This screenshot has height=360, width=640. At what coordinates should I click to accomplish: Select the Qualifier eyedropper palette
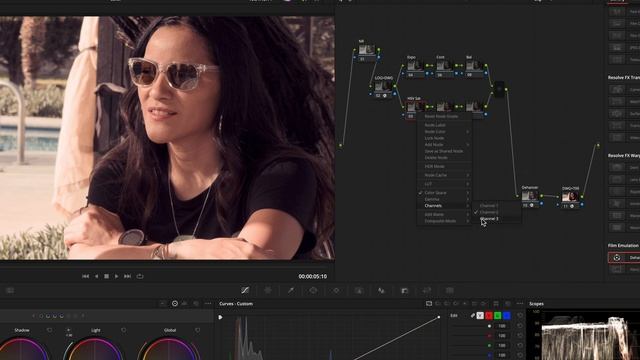[291, 290]
